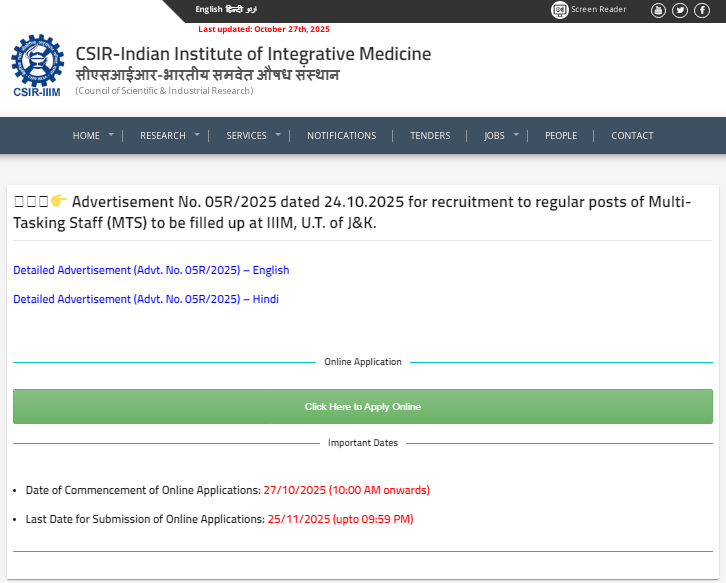Click the Last updated October 27th text
The image size is (726, 583).
[x=264, y=29]
